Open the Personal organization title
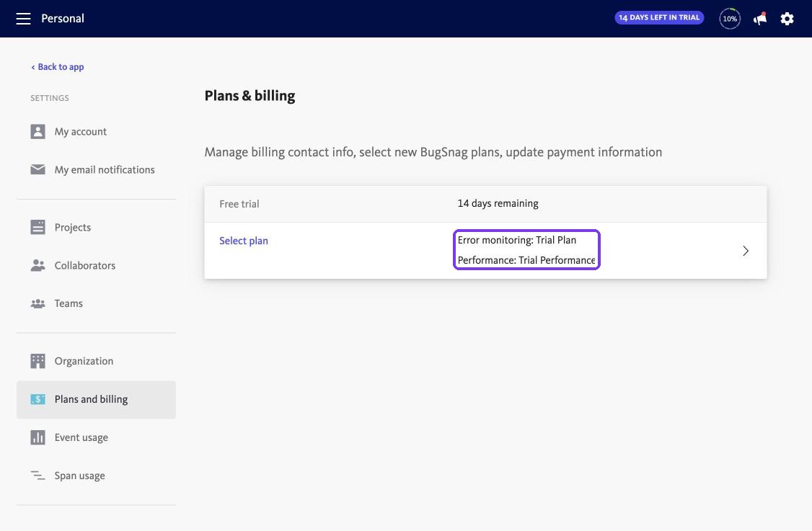The image size is (812, 531). pyautogui.click(x=63, y=19)
